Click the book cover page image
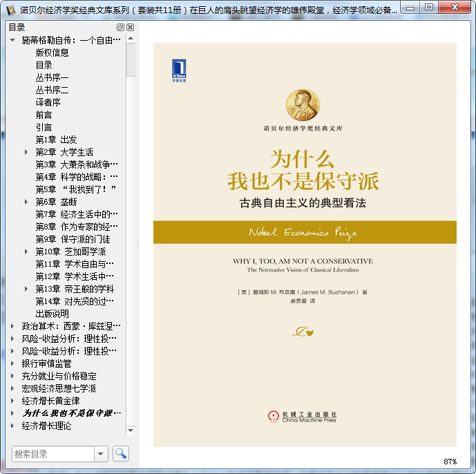Image resolution: width=476 pixels, height=474 pixels. pos(305,245)
